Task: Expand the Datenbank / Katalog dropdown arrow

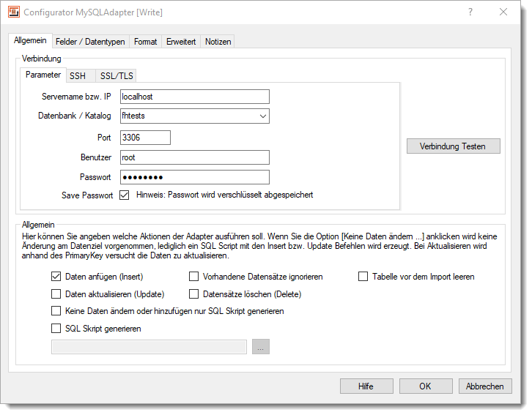Action: [x=262, y=116]
